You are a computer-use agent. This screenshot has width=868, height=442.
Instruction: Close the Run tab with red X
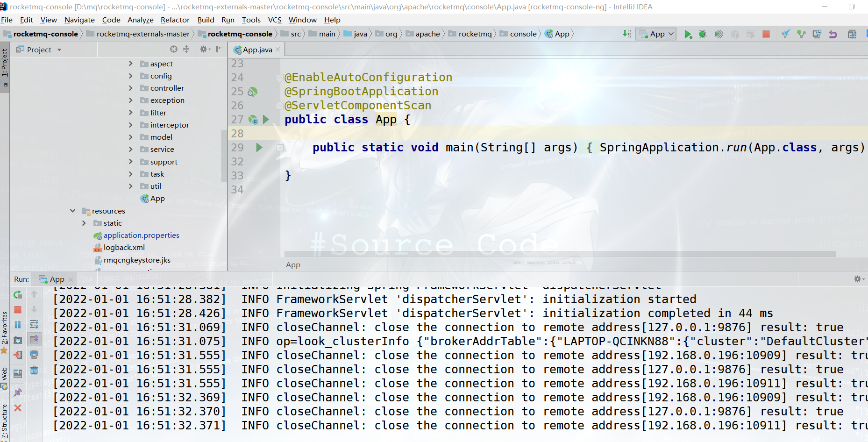tap(18, 408)
